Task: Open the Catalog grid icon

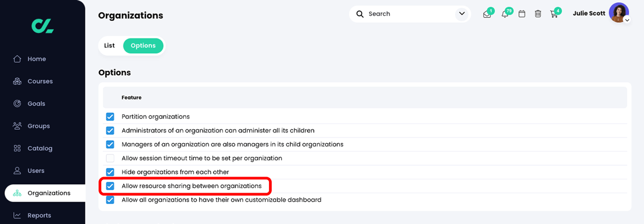Action: point(17,149)
